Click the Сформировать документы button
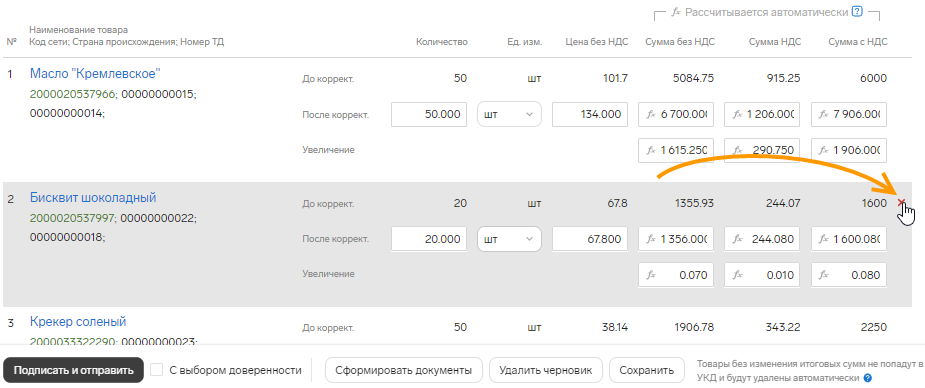925x388 pixels. tap(404, 370)
